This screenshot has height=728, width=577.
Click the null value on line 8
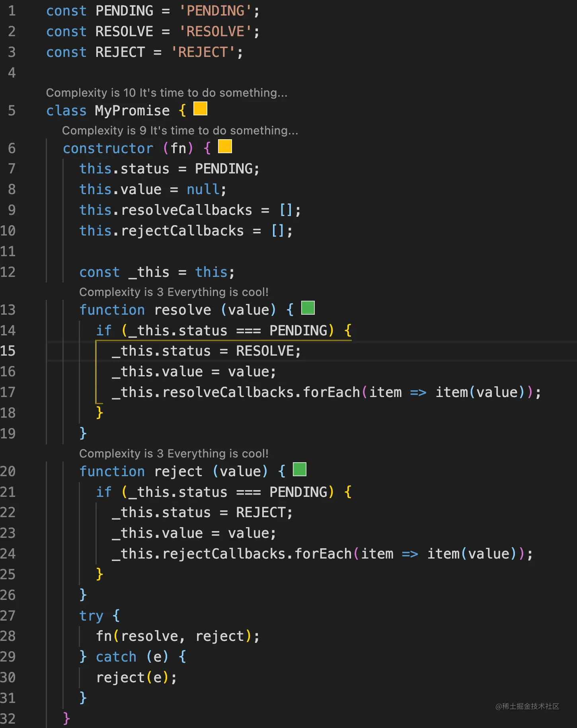pos(203,189)
